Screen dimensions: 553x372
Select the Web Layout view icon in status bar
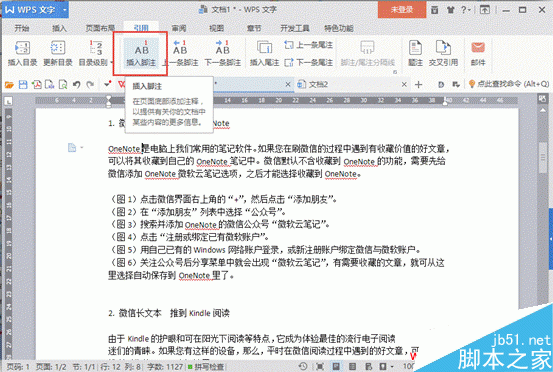(368, 367)
